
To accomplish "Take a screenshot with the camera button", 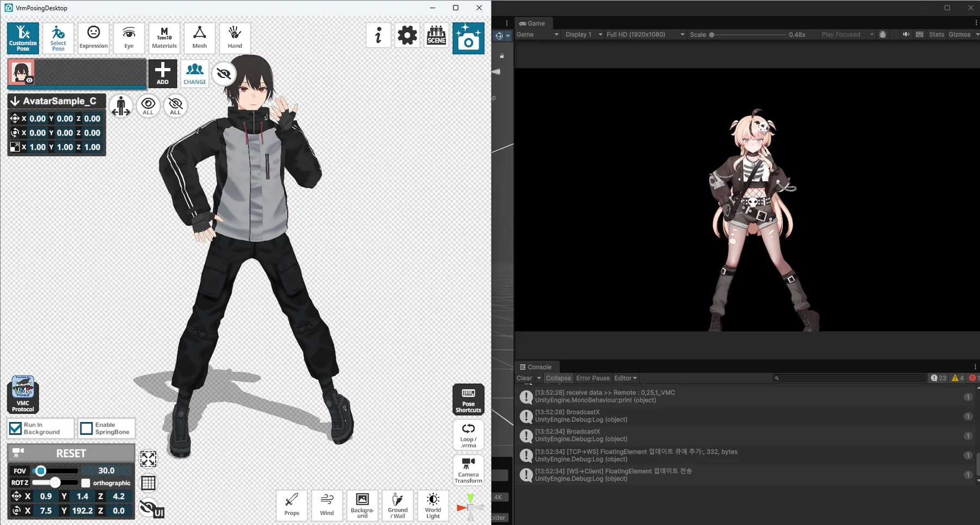I will click(468, 38).
